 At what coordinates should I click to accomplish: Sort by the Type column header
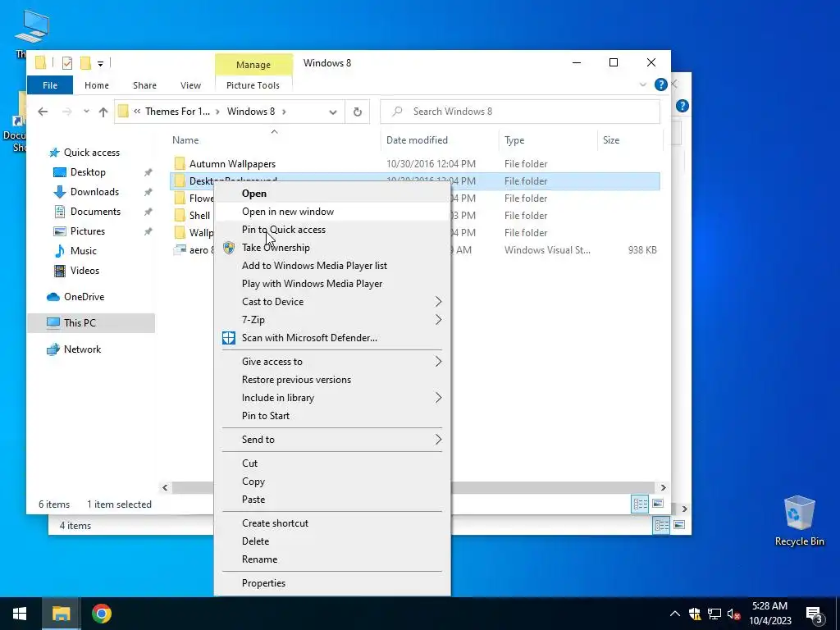click(x=514, y=139)
